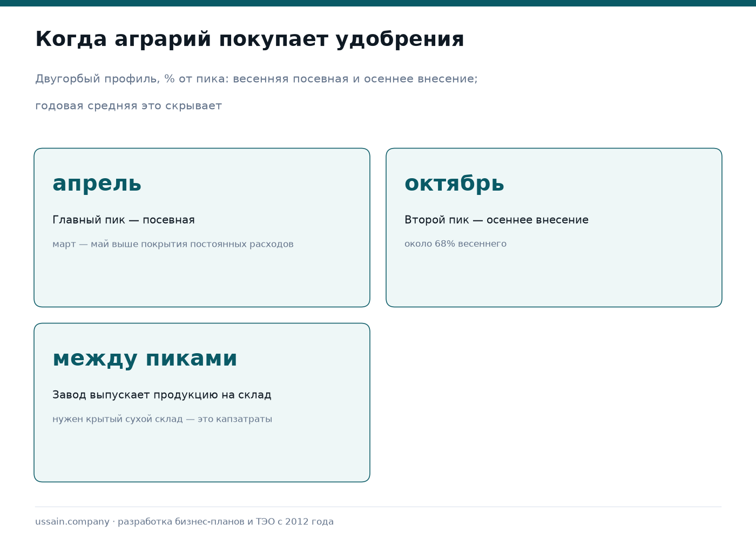Image resolution: width=756 pixels, height=540 pixels.
Task: Select 'Завод выпускает продукцию на склад' text
Action: click(x=162, y=395)
